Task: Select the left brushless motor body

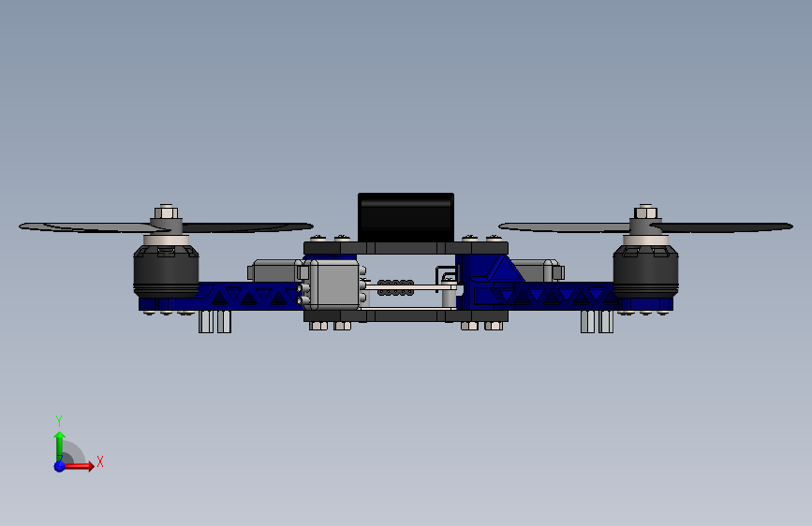Action: pyautogui.click(x=166, y=271)
